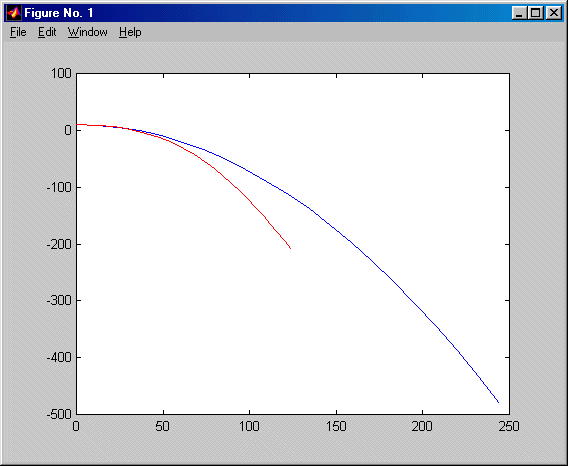Image resolution: width=568 pixels, height=466 pixels.
Task: Click the y-axis label 100
Action: coord(61,74)
